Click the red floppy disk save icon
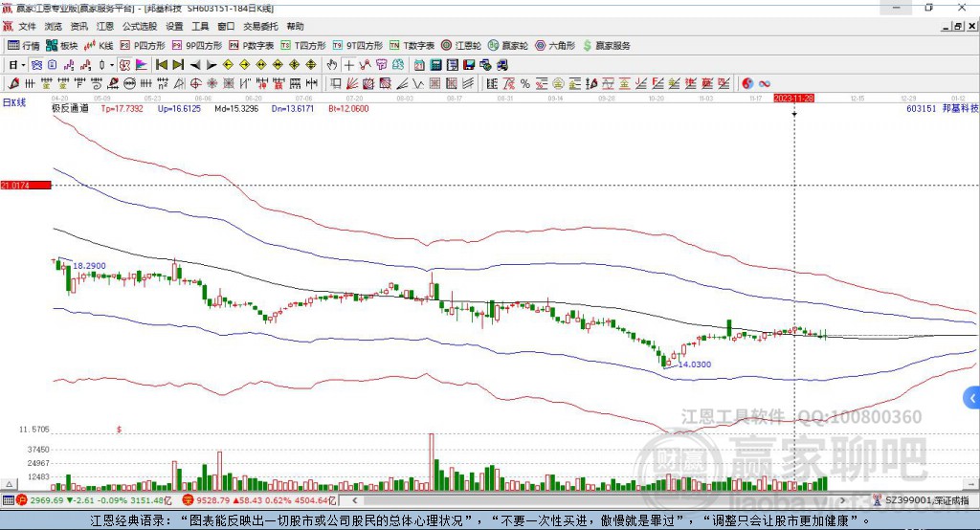This screenshot has height=530, width=980. coord(469,65)
